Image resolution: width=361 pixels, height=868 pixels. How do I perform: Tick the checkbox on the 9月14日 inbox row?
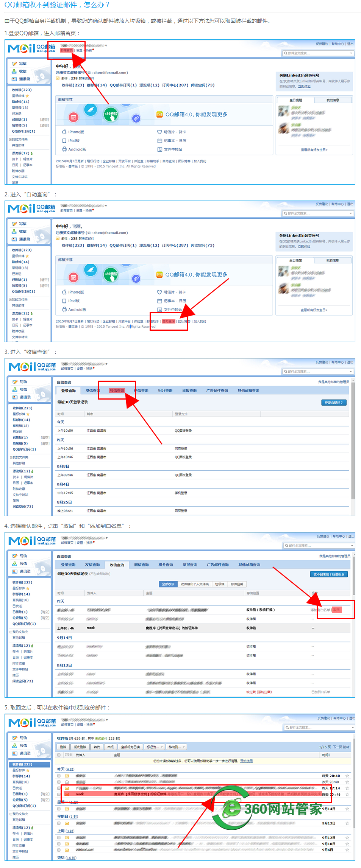tap(59, 809)
